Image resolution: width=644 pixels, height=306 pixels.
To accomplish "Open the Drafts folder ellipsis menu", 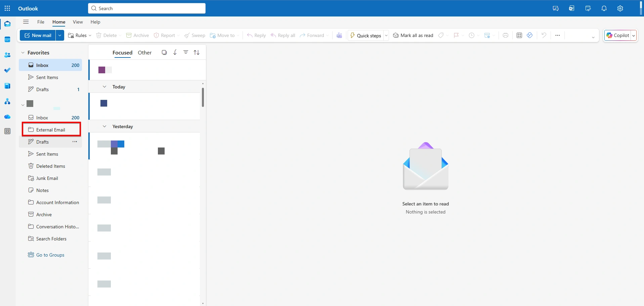I will pyautogui.click(x=75, y=142).
